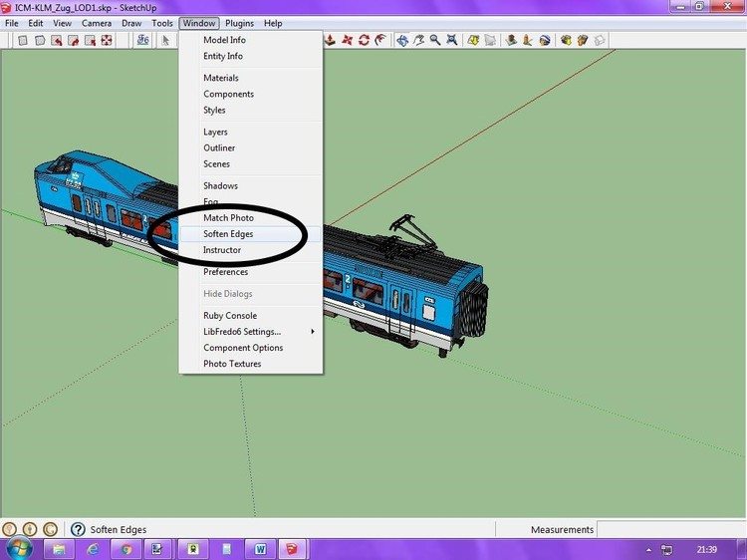Open Windows Explorer folder on taskbar
This screenshot has height=560, width=747.
(59, 549)
